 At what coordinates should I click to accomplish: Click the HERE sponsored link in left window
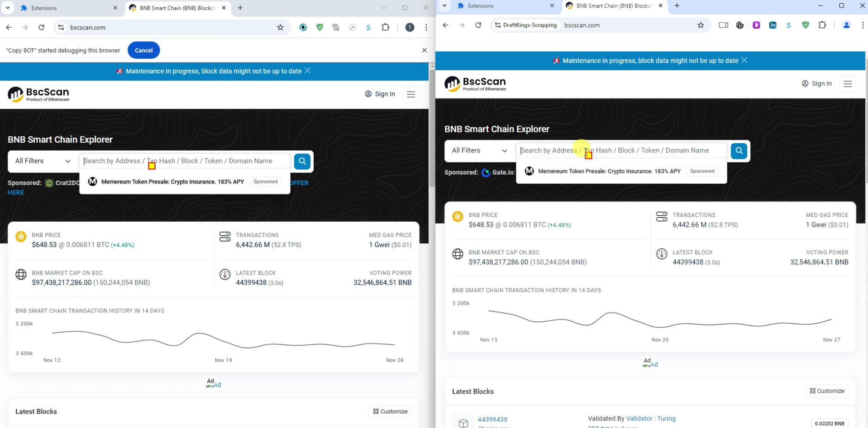tap(16, 193)
